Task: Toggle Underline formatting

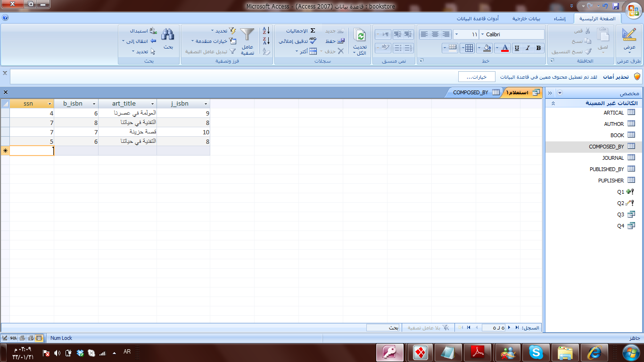Action: click(517, 48)
